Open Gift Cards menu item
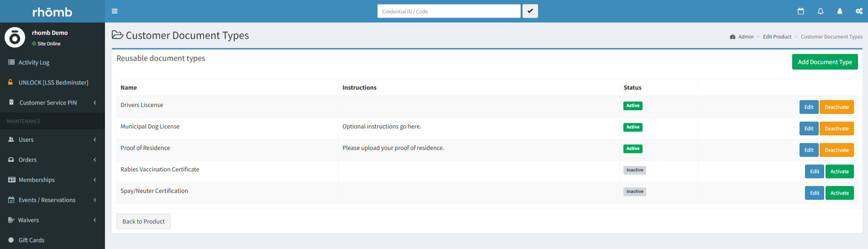 point(52,240)
